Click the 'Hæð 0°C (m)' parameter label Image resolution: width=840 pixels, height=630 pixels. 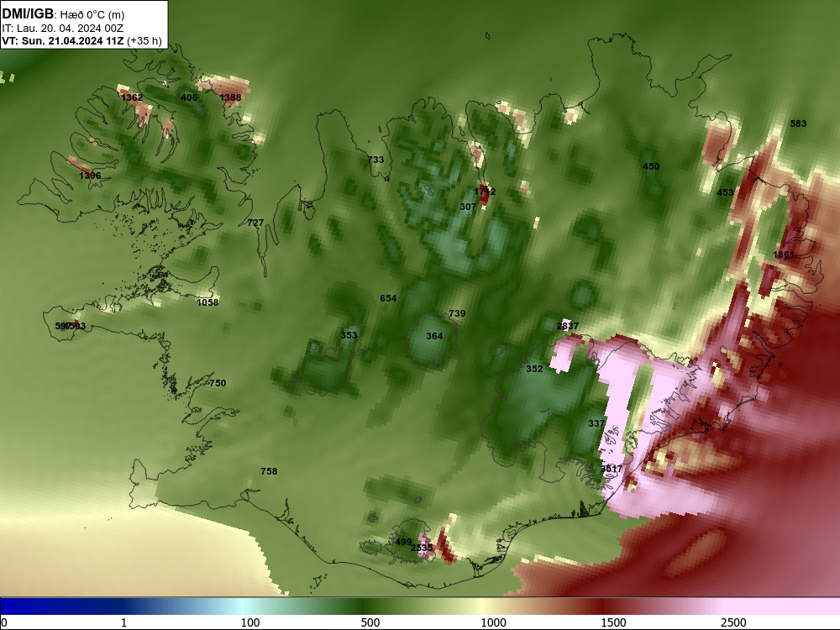pos(92,15)
